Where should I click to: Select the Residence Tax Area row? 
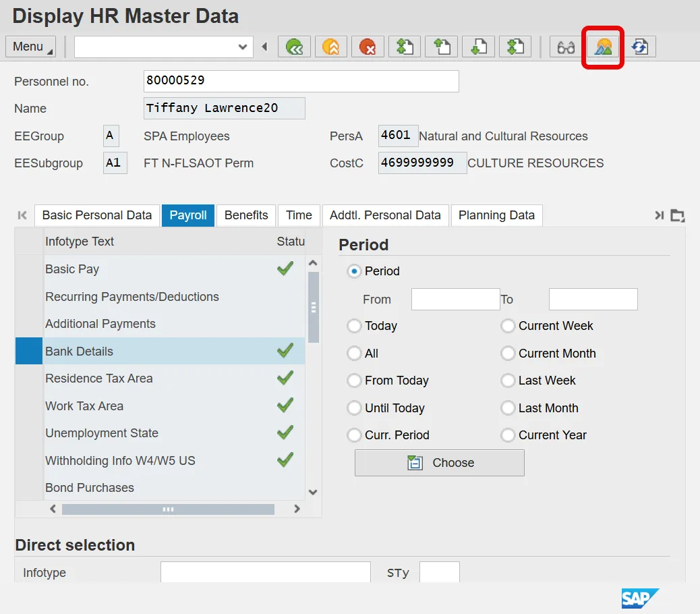click(x=99, y=379)
